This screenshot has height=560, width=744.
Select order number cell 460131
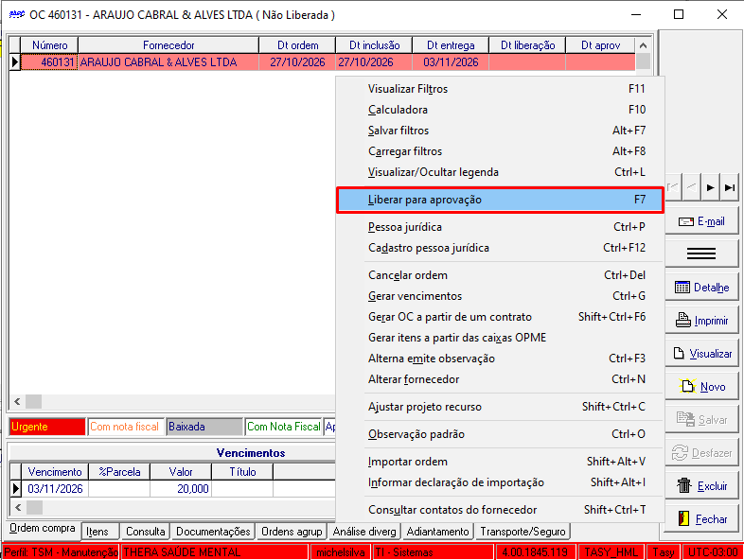tap(49, 62)
